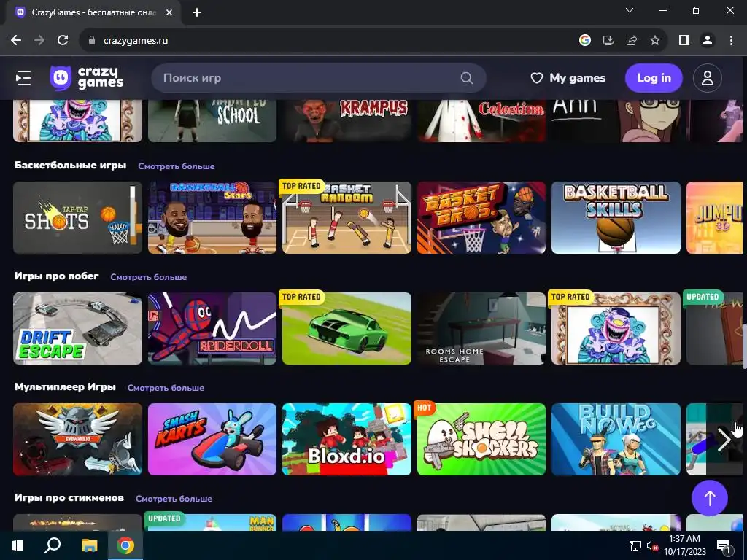Screen dimensions: 747x560
Task: Click the browser forward arrow
Action: [x=39, y=41]
